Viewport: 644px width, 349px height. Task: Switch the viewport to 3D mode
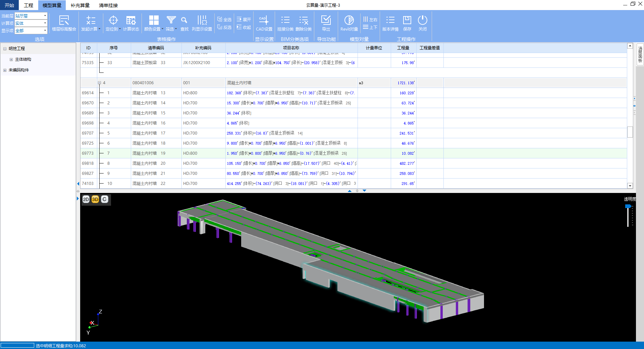tap(95, 199)
